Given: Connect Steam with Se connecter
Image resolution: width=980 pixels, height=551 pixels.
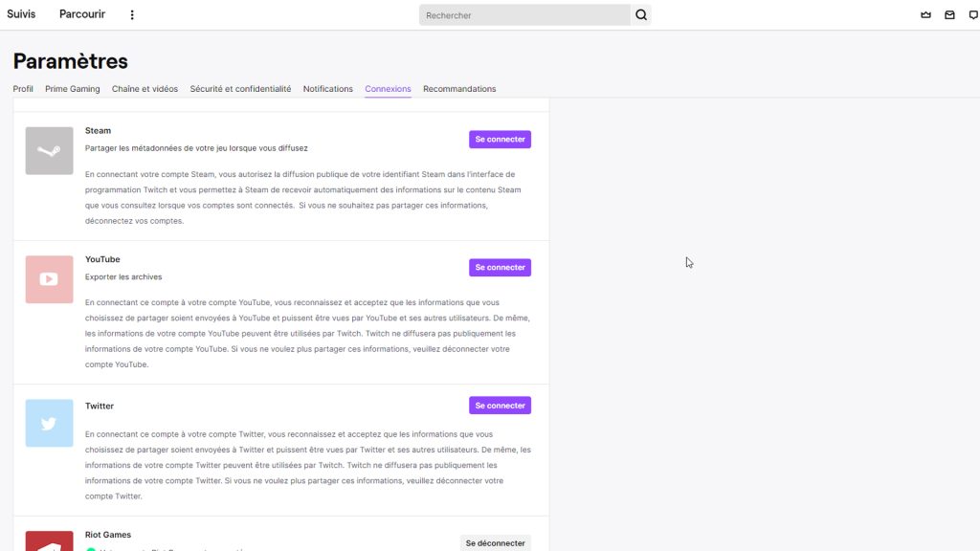Looking at the screenshot, I should (500, 138).
